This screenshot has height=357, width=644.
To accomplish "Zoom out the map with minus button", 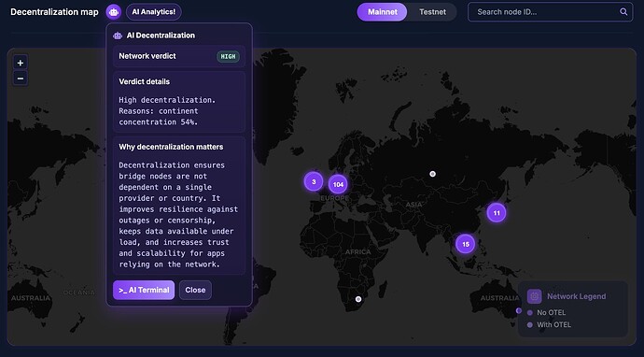I will (21, 79).
